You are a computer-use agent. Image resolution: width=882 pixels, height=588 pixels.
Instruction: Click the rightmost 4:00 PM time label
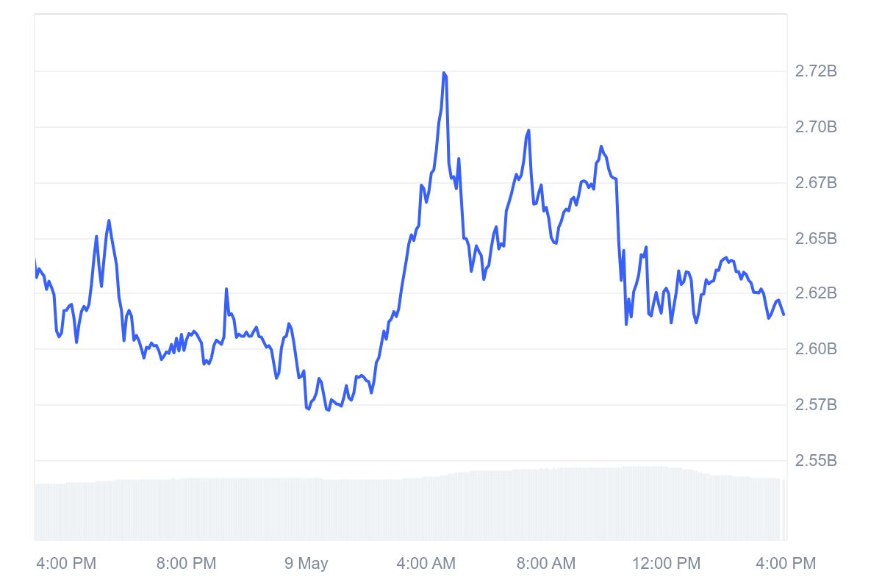coord(786,564)
